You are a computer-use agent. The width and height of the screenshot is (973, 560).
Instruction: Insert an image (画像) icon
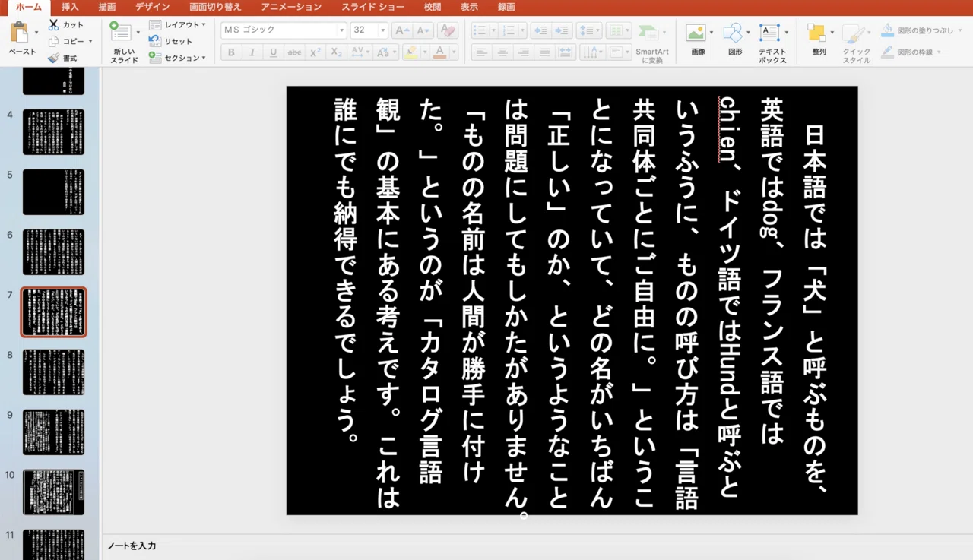696,33
